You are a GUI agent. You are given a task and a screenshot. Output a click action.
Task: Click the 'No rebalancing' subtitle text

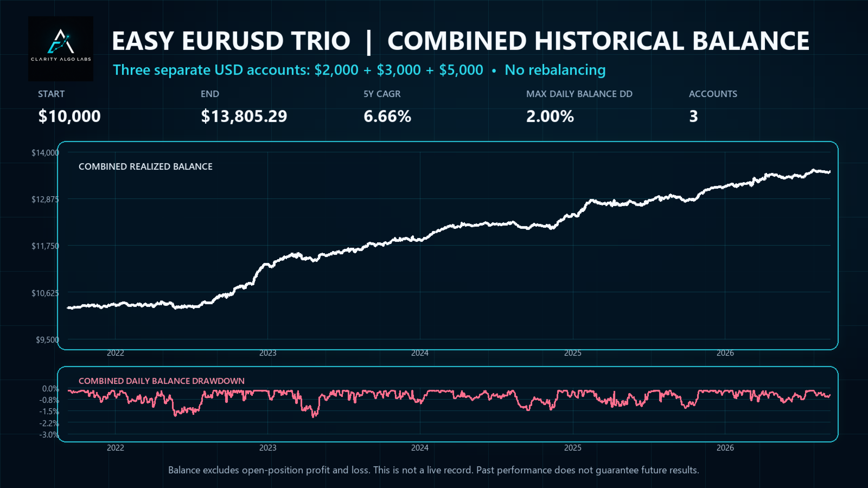pos(555,70)
